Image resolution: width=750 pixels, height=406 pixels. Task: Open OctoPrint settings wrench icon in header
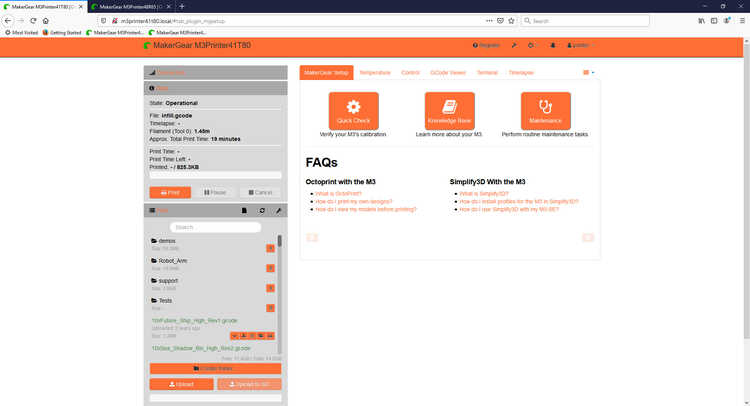click(514, 45)
